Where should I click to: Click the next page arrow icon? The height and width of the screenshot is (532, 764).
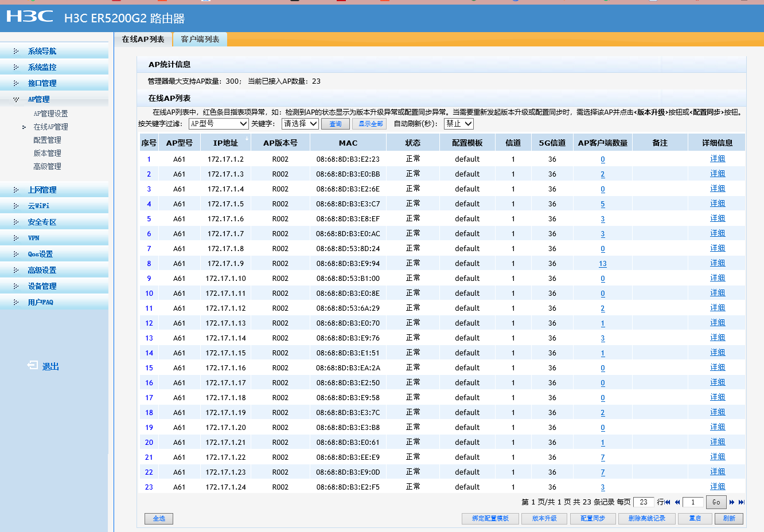pyautogui.click(x=732, y=502)
